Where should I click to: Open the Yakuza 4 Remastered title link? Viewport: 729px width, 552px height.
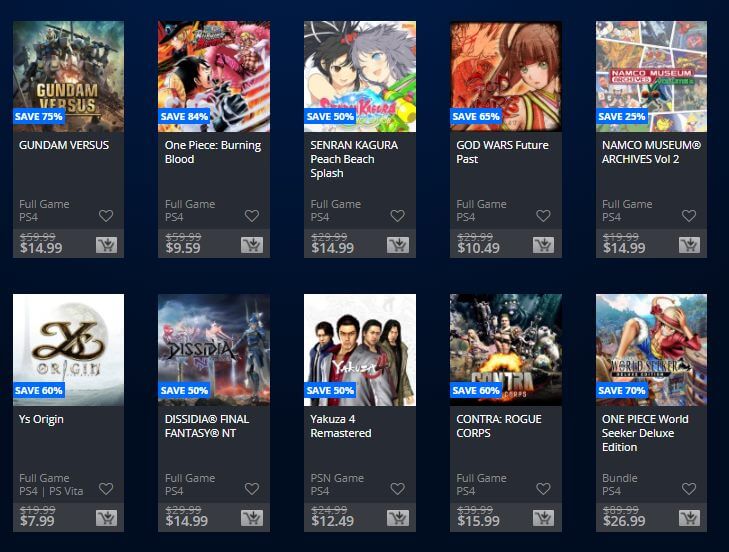341,426
